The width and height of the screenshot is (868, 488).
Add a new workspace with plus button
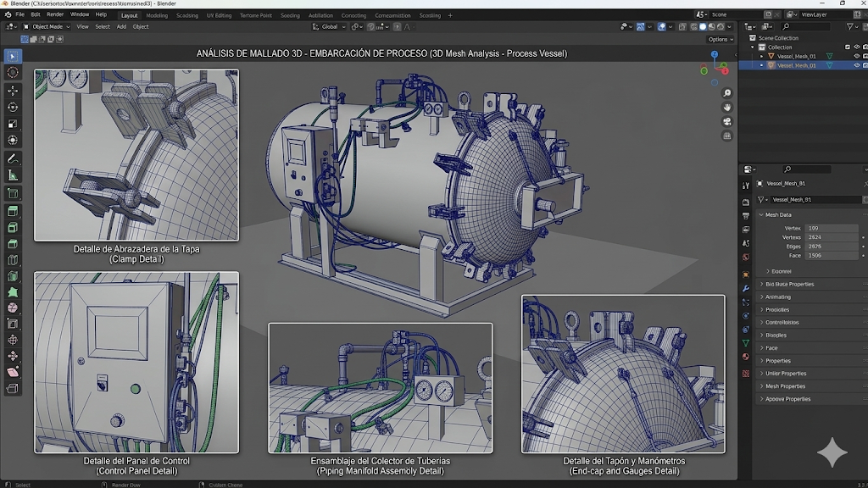click(450, 15)
